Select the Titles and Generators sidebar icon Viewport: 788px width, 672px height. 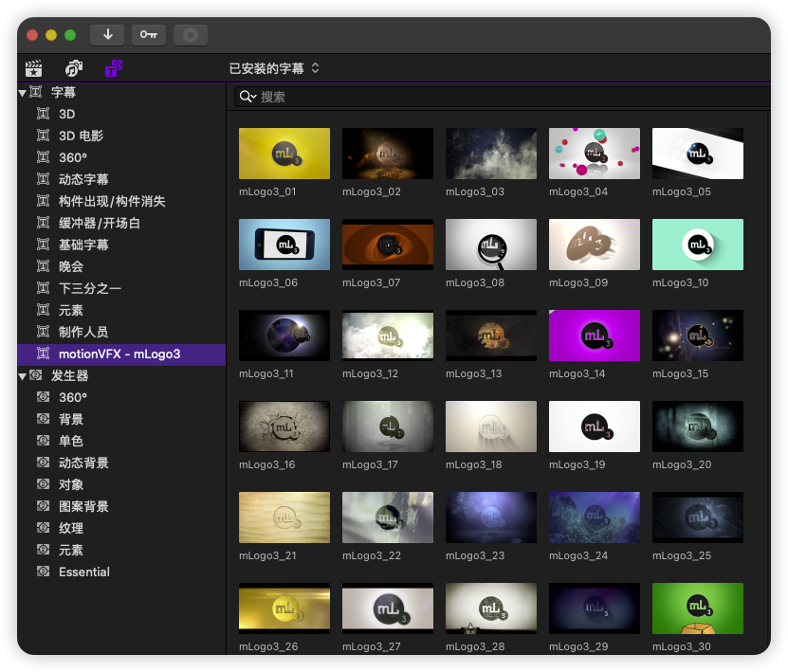point(114,68)
